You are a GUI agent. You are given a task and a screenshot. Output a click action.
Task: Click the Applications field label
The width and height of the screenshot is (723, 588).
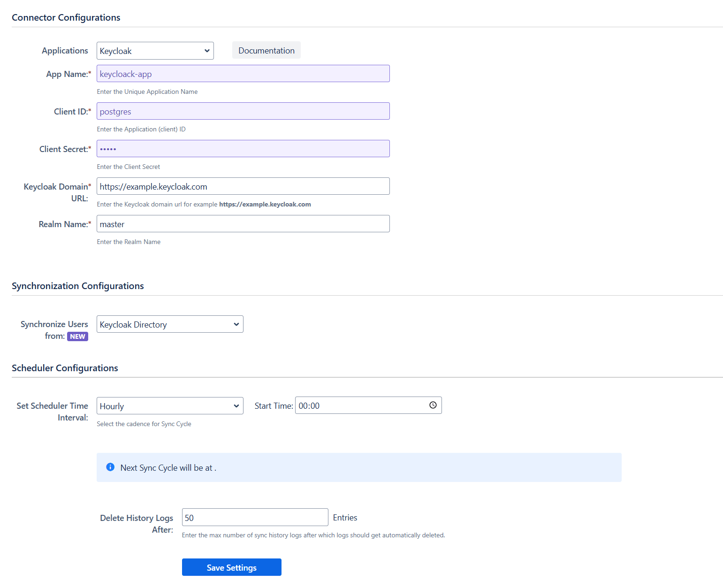click(x=65, y=50)
